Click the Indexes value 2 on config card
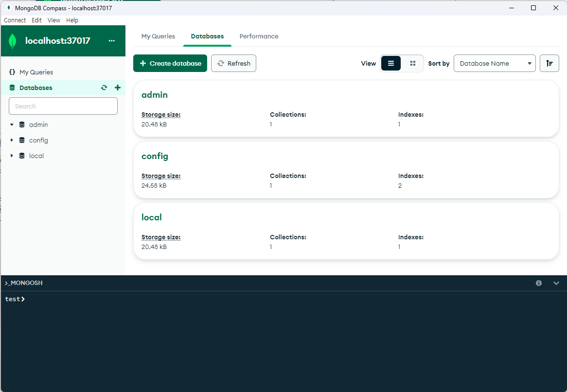The image size is (567, 392). [400, 185]
